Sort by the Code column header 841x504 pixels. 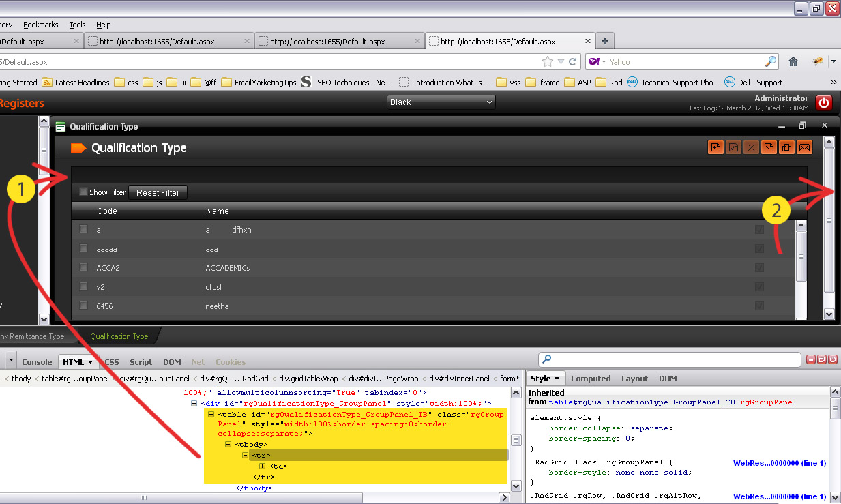[x=106, y=211]
